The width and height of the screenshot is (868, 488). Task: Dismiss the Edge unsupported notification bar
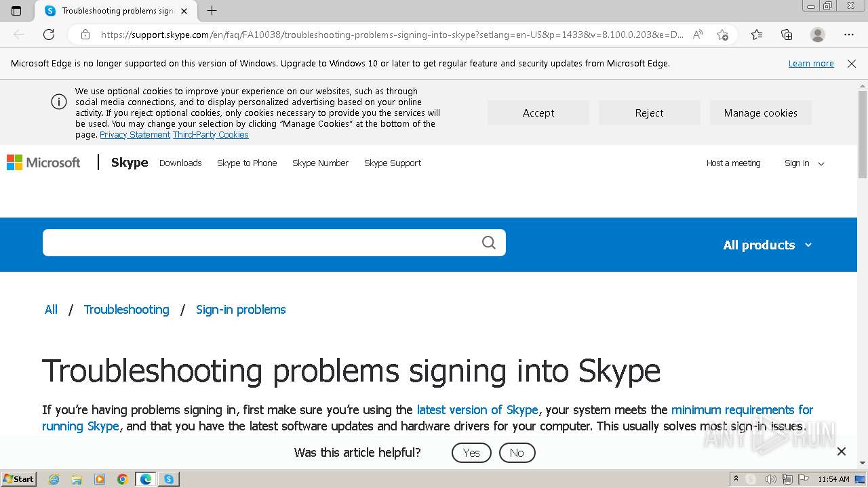(852, 63)
